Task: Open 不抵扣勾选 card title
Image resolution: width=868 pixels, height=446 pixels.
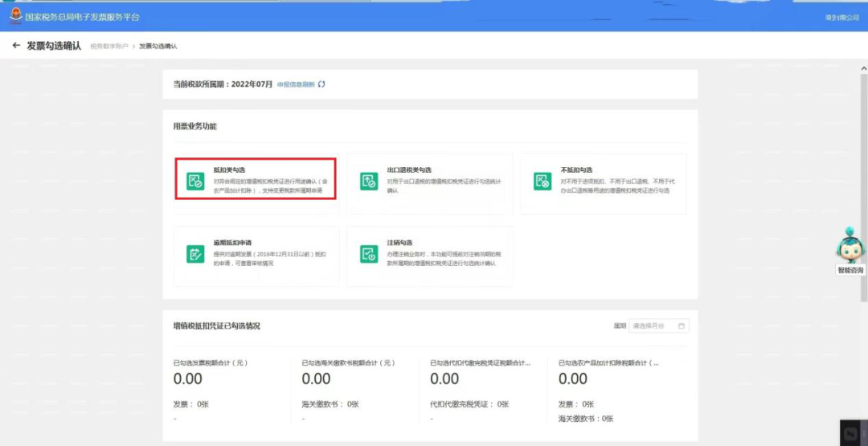Action: pos(576,170)
